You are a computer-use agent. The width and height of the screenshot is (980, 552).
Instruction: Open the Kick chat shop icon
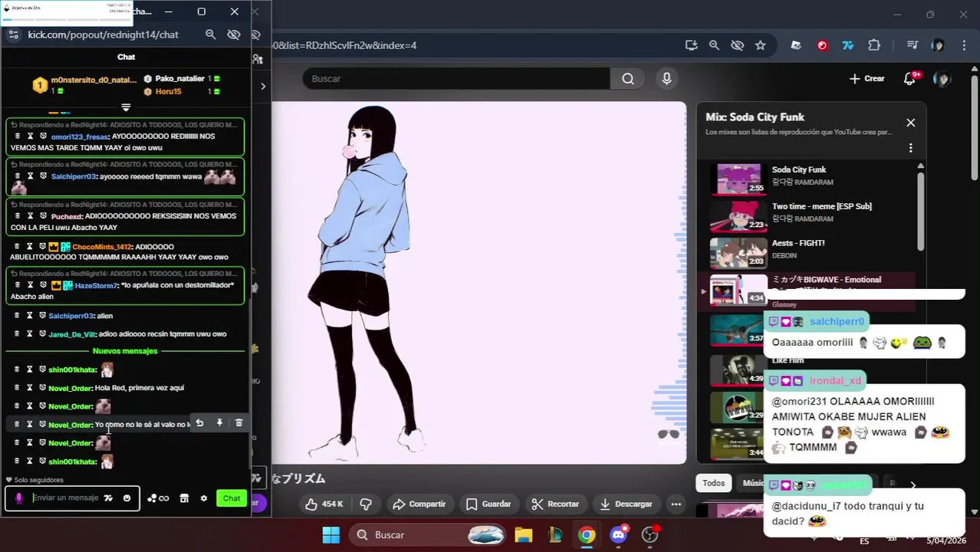click(x=184, y=498)
